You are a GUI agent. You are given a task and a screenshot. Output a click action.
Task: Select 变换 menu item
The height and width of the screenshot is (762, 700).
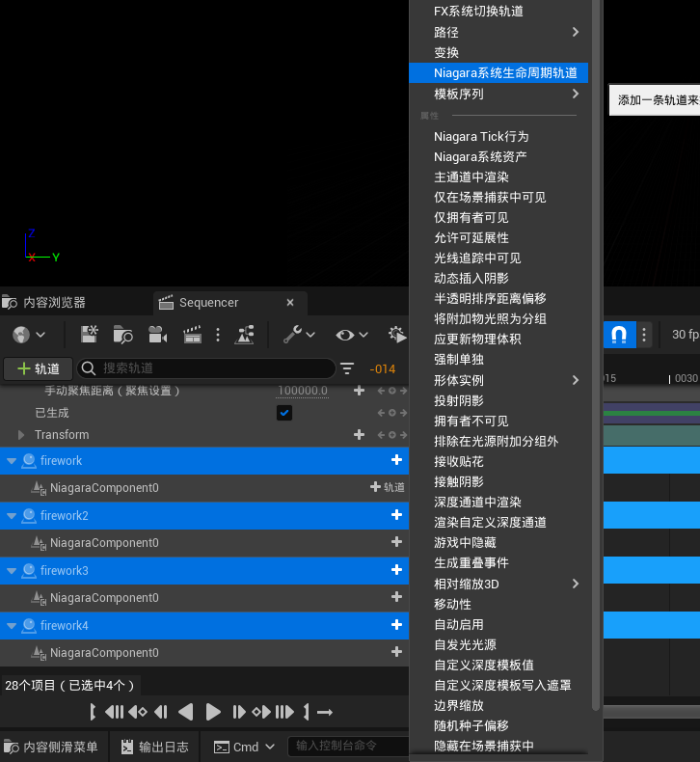pos(498,52)
